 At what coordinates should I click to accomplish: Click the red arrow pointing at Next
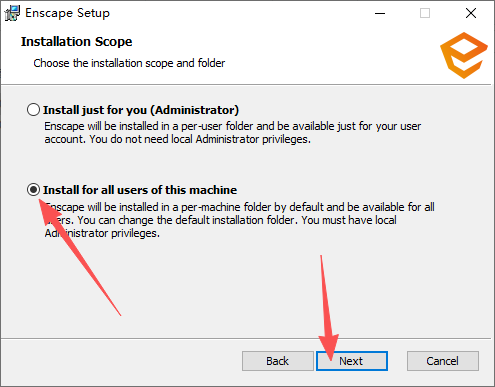coord(328,308)
